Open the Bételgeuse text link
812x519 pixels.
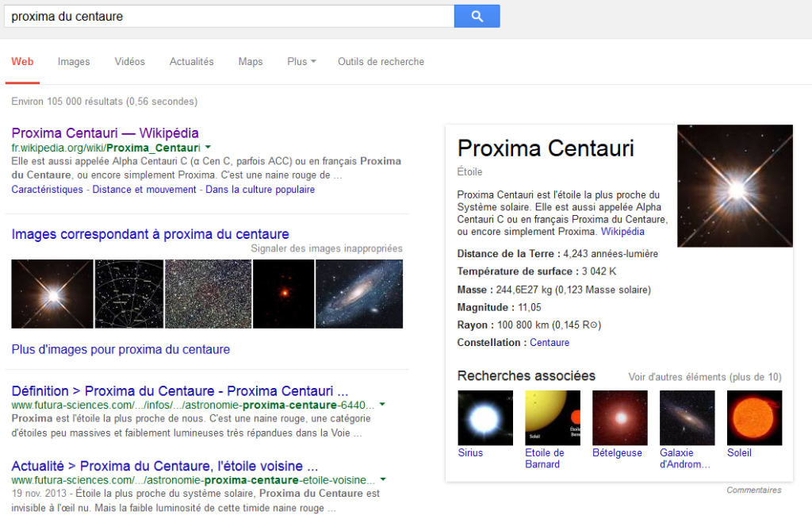click(x=617, y=452)
